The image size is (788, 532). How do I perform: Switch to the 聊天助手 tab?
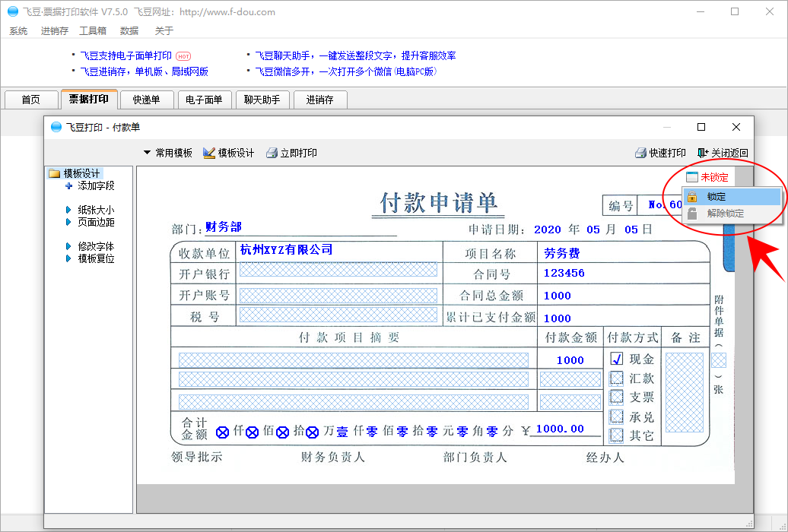pyautogui.click(x=262, y=100)
